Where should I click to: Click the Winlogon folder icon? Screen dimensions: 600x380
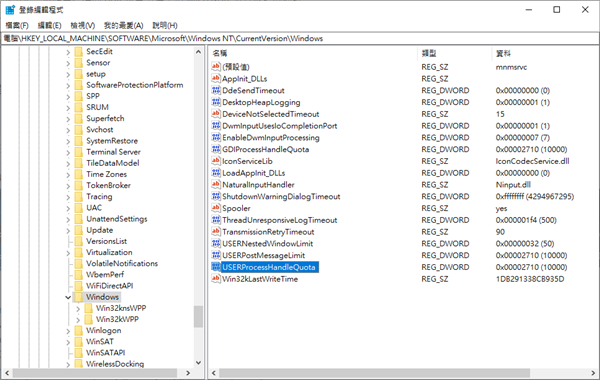pos(78,331)
